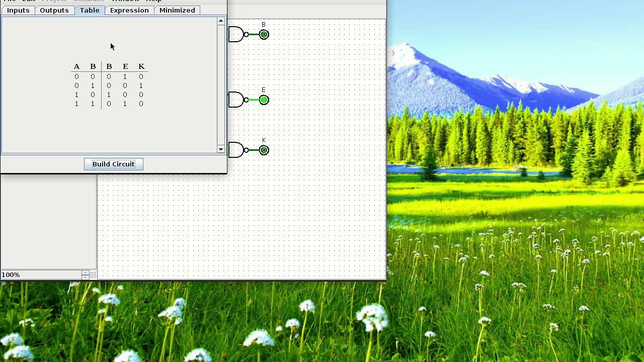Click the A input value in row 0 1
644x362 pixels.
pyautogui.click(x=76, y=85)
